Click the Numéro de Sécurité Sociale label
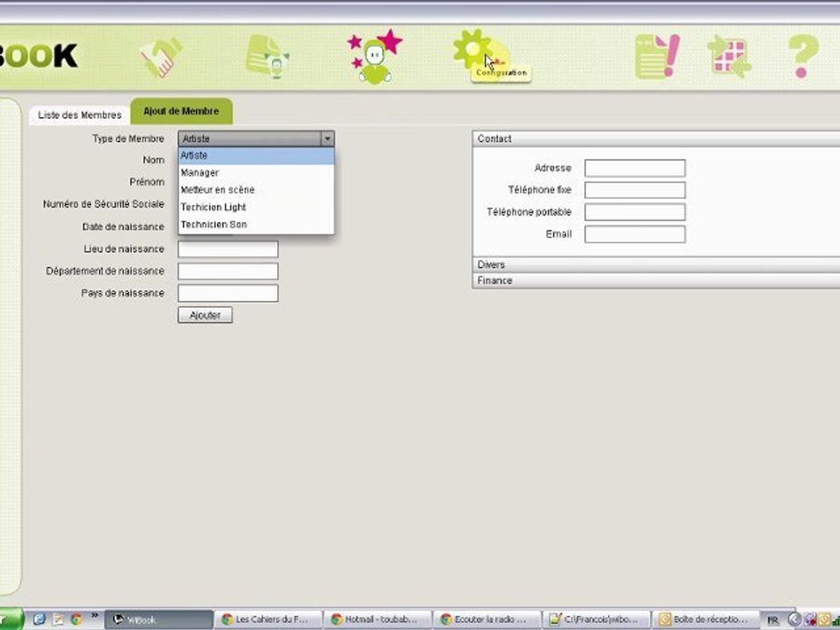The image size is (840, 630). (x=103, y=204)
